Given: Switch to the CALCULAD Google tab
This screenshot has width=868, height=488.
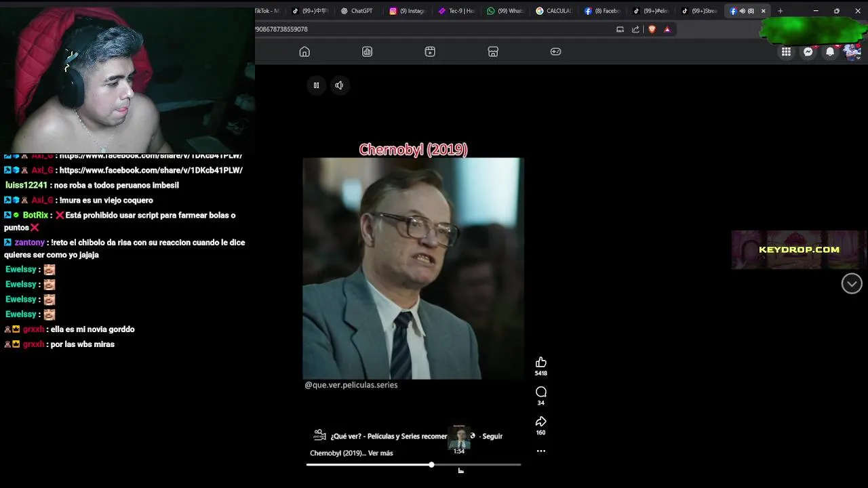Looking at the screenshot, I should [555, 11].
